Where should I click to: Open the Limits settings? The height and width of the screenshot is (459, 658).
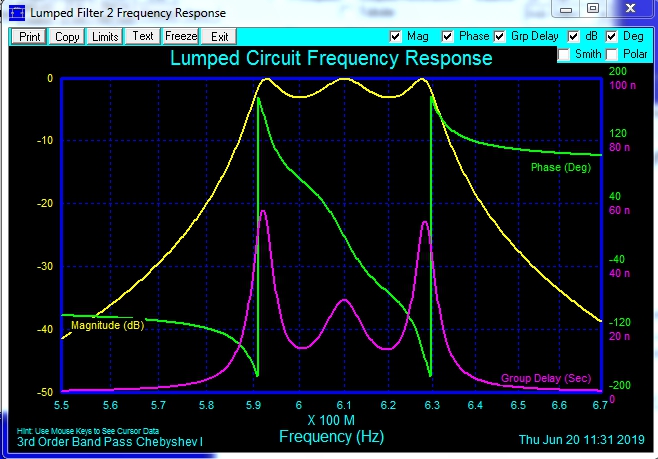coord(105,37)
